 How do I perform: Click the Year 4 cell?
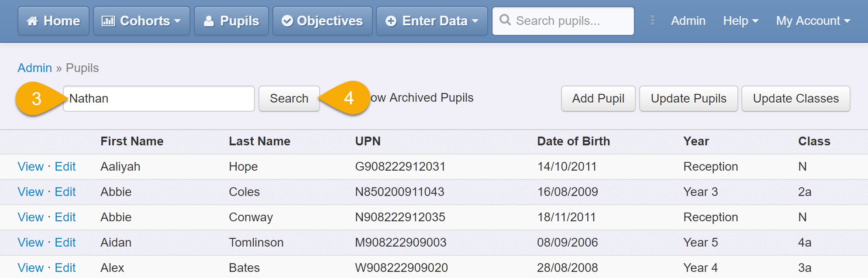(701, 268)
